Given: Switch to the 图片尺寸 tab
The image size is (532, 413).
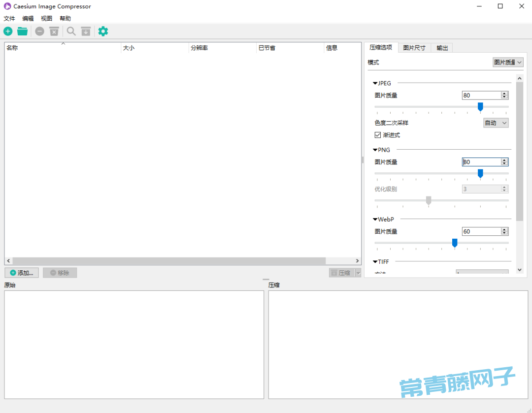Looking at the screenshot, I should [x=414, y=48].
